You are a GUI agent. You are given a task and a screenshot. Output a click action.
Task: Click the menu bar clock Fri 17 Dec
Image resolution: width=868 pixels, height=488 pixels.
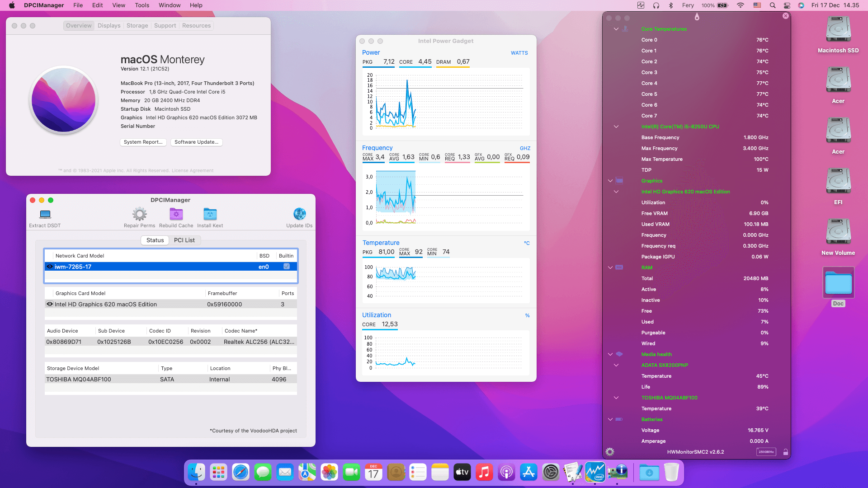coord(835,5)
